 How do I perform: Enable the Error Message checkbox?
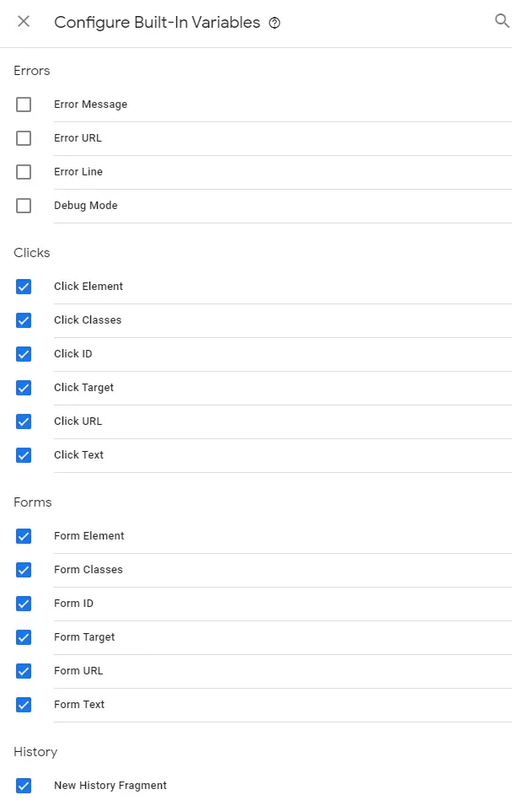click(x=23, y=105)
